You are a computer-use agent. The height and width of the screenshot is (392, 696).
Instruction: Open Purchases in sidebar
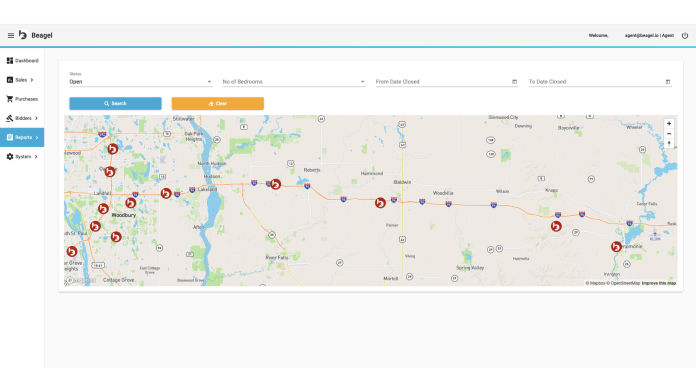(x=22, y=99)
